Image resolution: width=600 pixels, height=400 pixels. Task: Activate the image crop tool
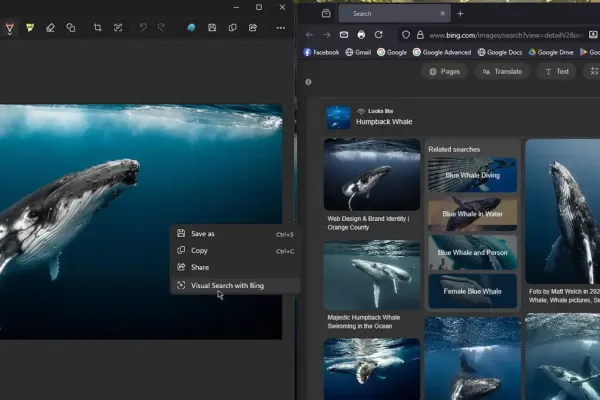98,28
